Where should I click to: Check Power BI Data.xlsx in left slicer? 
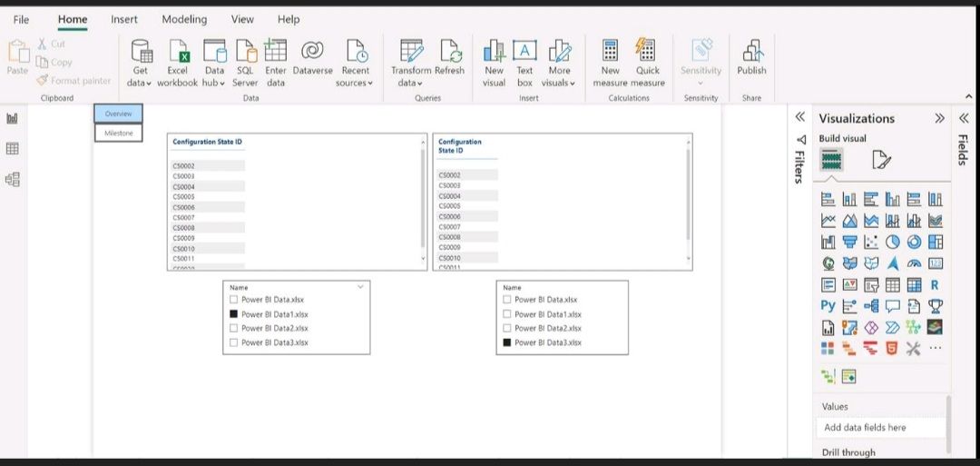point(234,300)
